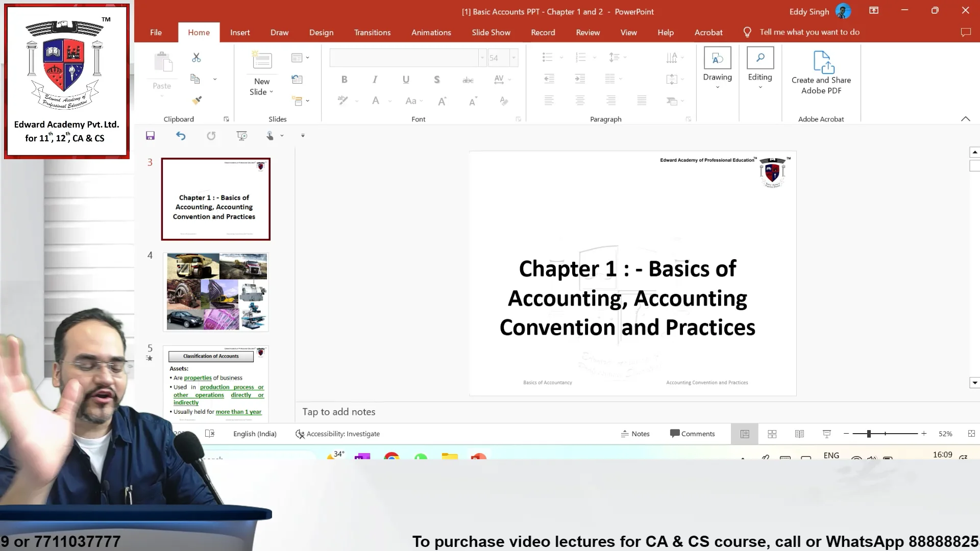This screenshot has width=980, height=551.
Task: Click Tell me what you want to do
Action: (x=809, y=32)
